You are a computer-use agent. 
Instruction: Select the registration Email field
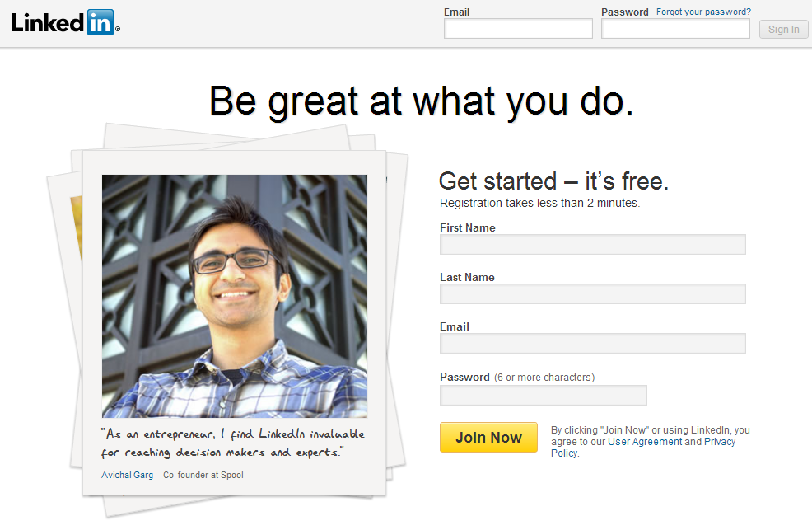tap(592, 343)
